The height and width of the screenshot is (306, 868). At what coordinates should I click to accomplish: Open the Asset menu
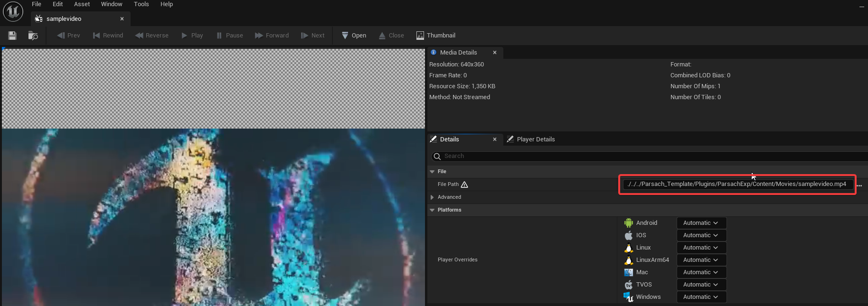pyautogui.click(x=82, y=4)
